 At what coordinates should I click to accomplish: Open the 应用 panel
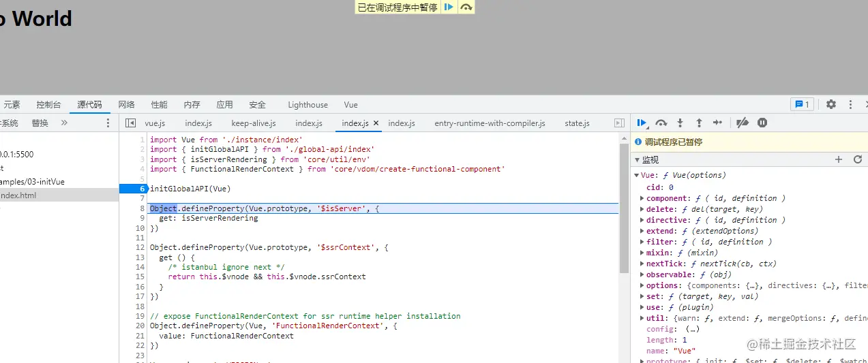click(224, 105)
